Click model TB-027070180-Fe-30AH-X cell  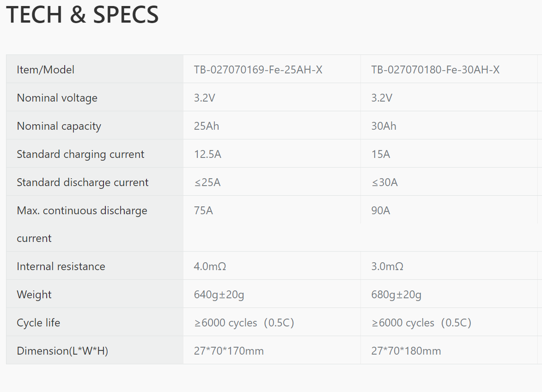point(435,70)
